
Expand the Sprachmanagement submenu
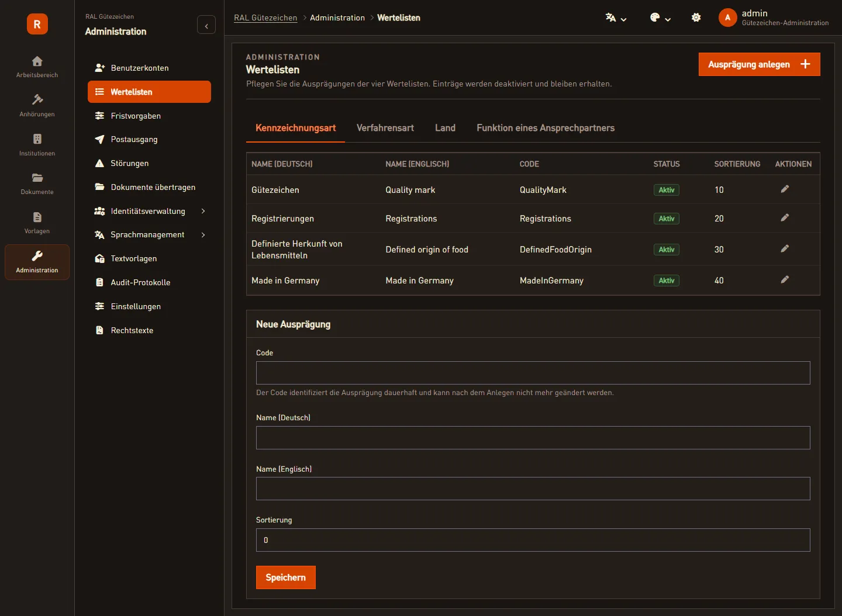203,235
